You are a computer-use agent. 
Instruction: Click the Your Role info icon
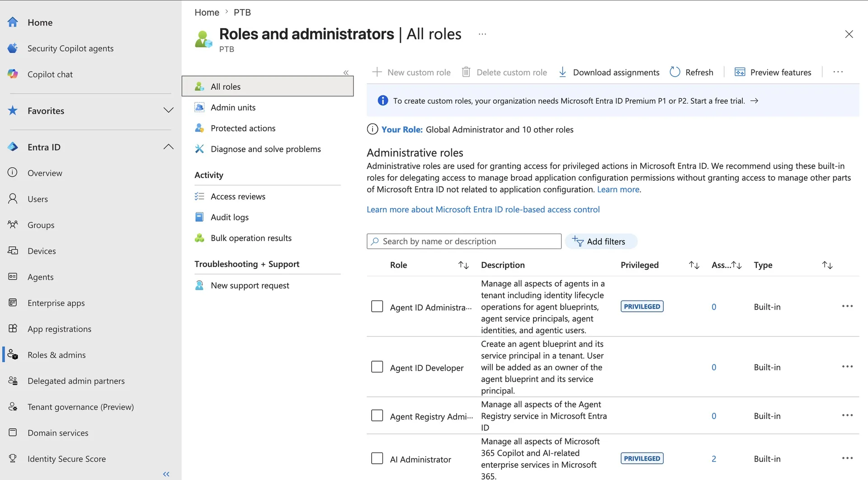point(372,129)
